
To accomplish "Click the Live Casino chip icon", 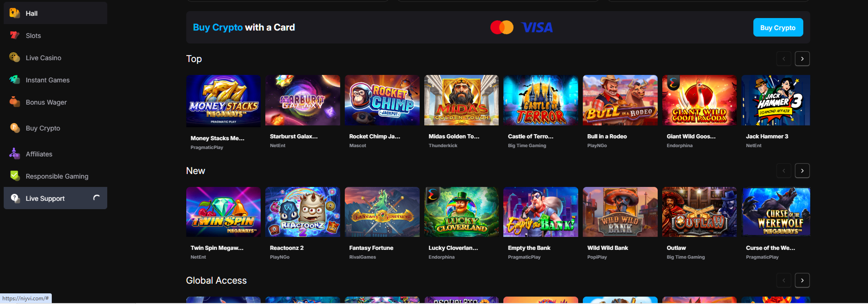I will point(15,57).
